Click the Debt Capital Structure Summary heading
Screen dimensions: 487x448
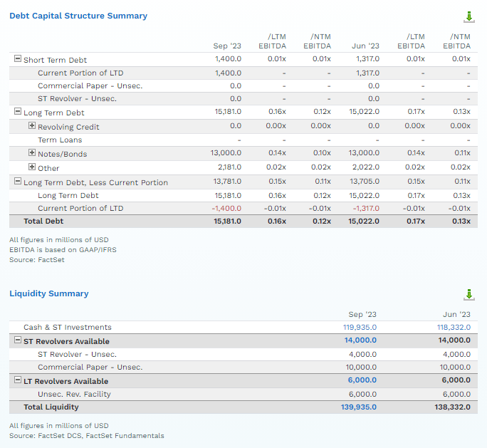tap(78, 16)
